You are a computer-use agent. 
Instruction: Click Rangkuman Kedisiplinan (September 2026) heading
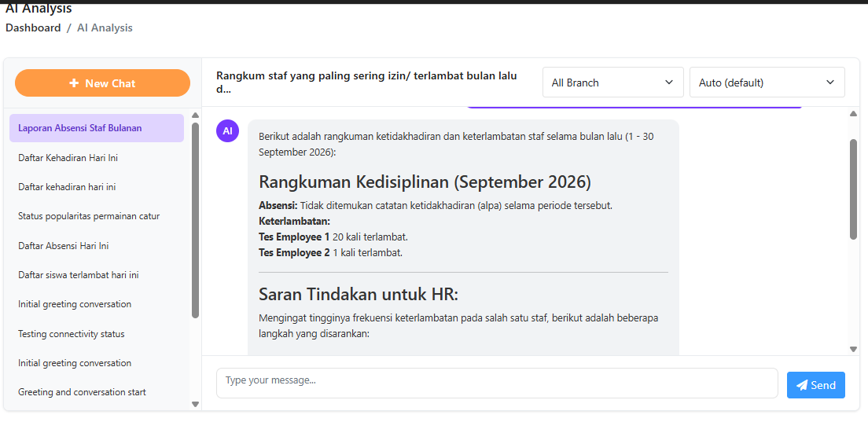point(425,182)
